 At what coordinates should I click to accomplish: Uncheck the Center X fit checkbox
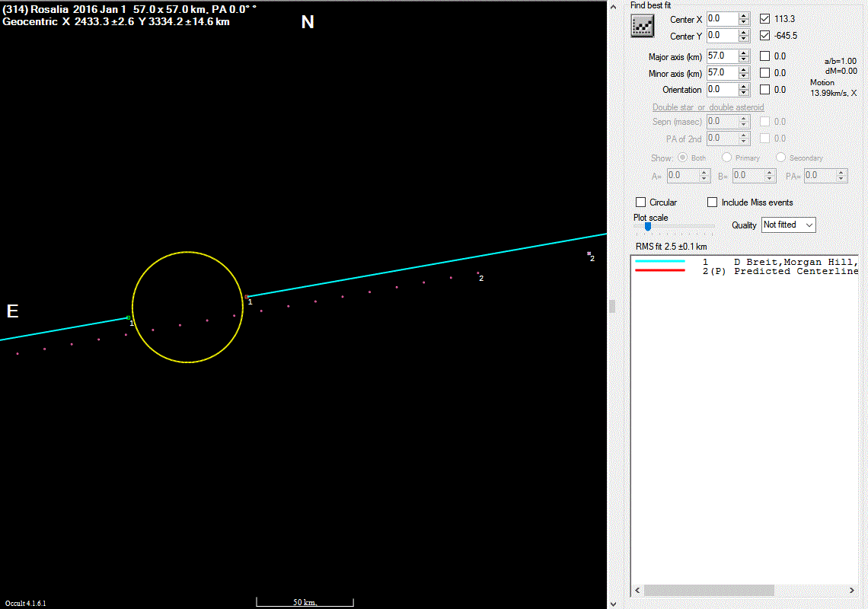tap(765, 19)
